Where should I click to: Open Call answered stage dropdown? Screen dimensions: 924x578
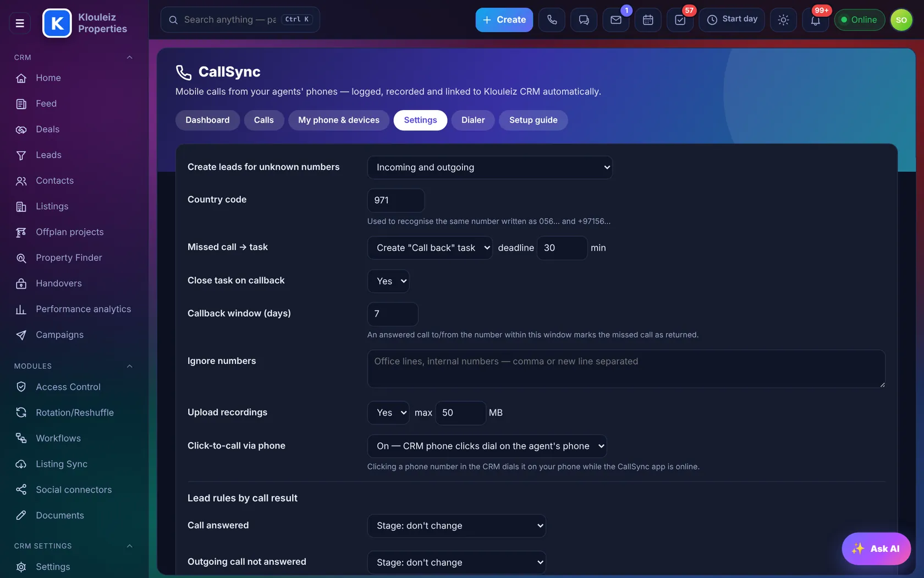[457, 526]
